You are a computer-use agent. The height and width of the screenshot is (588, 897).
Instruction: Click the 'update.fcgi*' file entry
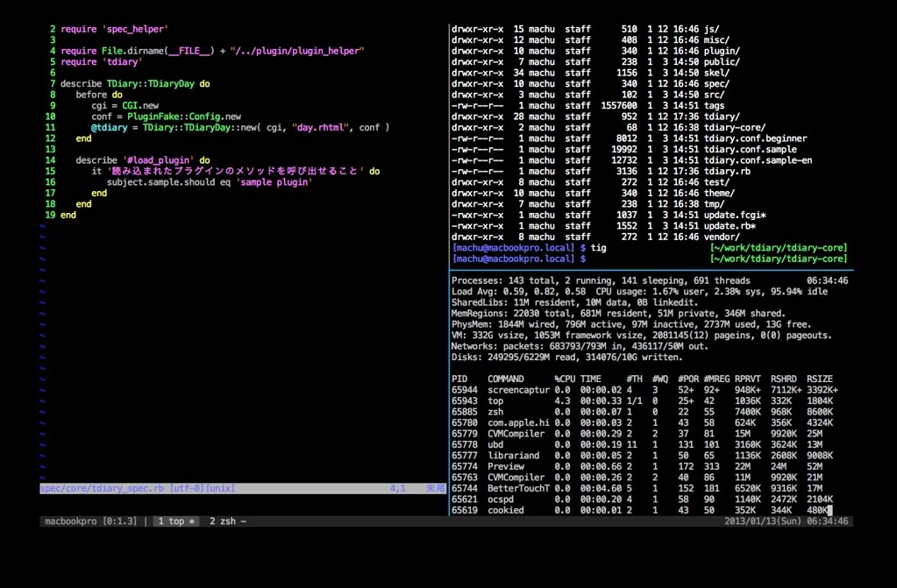tap(735, 215)
